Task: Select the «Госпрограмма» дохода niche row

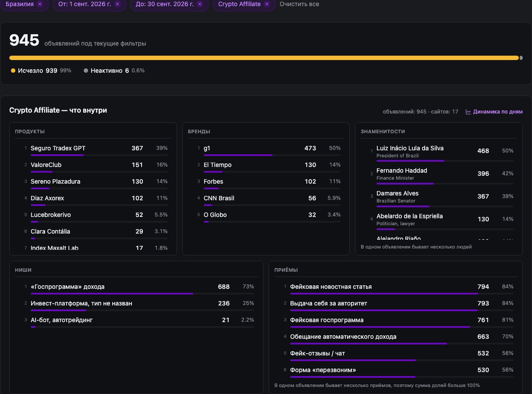Action: pos(136,288)
